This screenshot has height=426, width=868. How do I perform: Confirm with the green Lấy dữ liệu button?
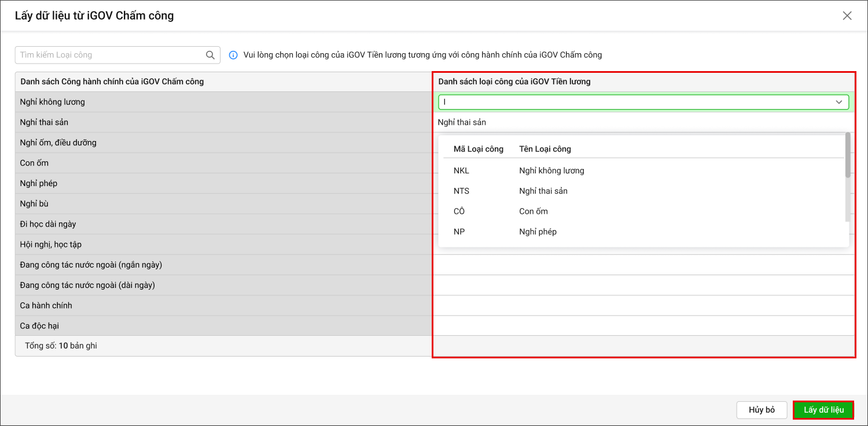click(823, 410)
